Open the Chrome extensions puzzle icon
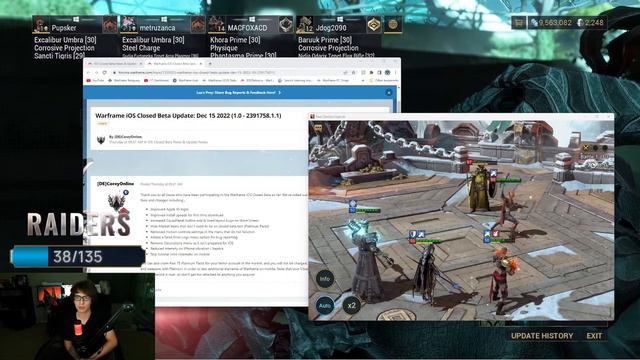 (371, 73)
